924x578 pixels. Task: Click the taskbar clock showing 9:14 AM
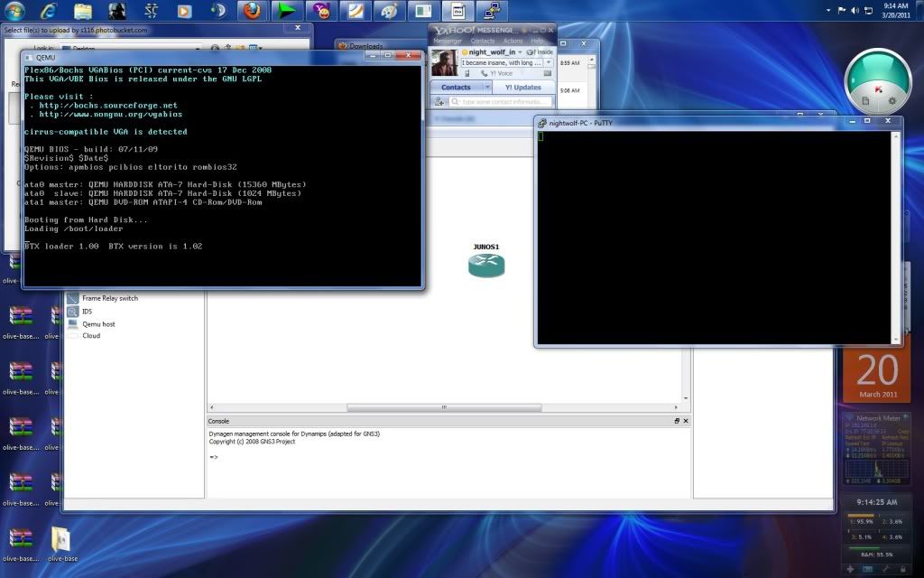coord(896,11)
